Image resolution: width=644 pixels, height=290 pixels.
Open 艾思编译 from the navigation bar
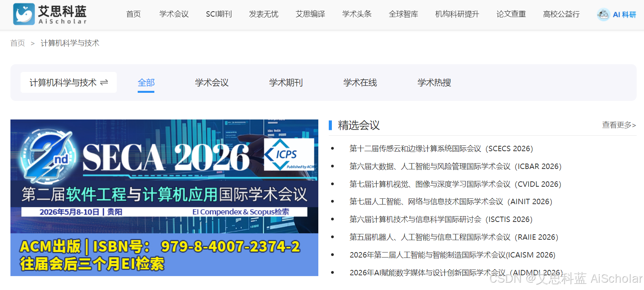(311, 14)
